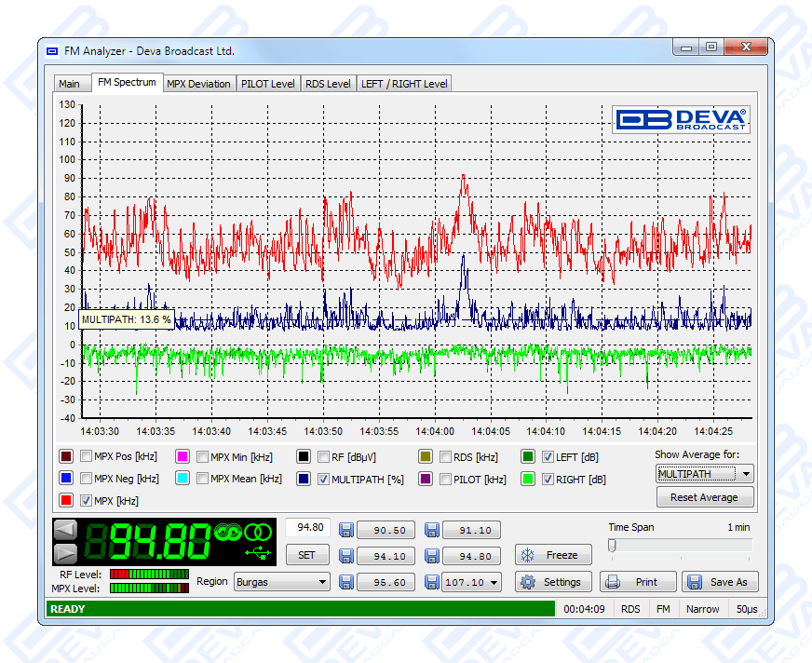
Task: Click the save icon beside preset 91.10
Action: (x=431, y=530)
